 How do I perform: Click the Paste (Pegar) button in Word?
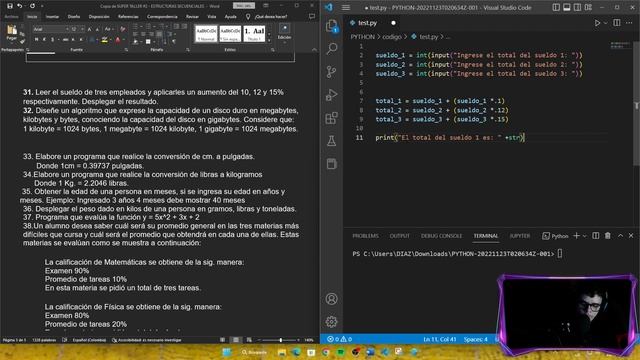[x=11, y=32]
